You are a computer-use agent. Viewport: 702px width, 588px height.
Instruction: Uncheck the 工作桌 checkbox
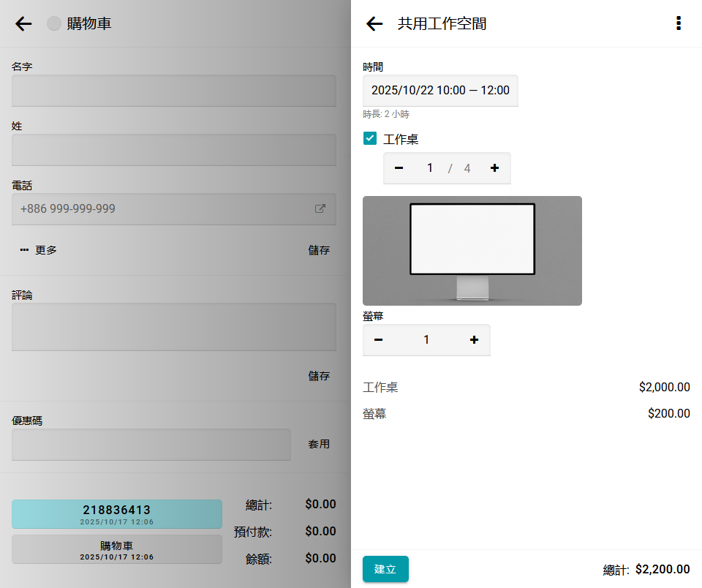point(370,138)
